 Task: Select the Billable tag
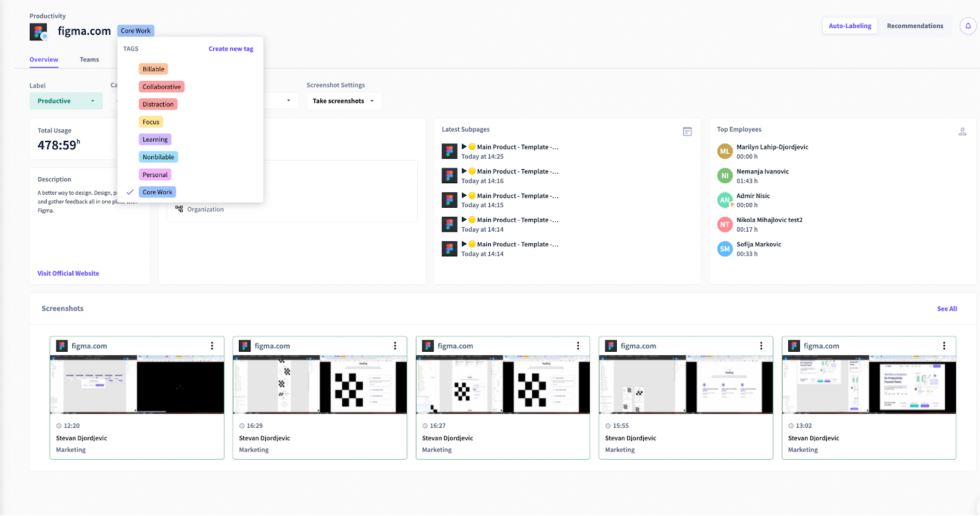(x=153, y=69)
